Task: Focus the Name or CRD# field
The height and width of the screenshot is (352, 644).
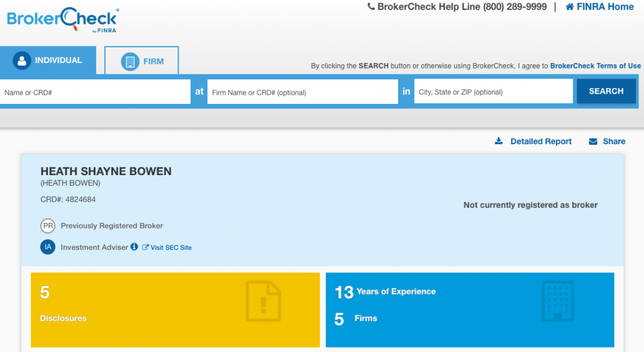Action: point(96,92)
